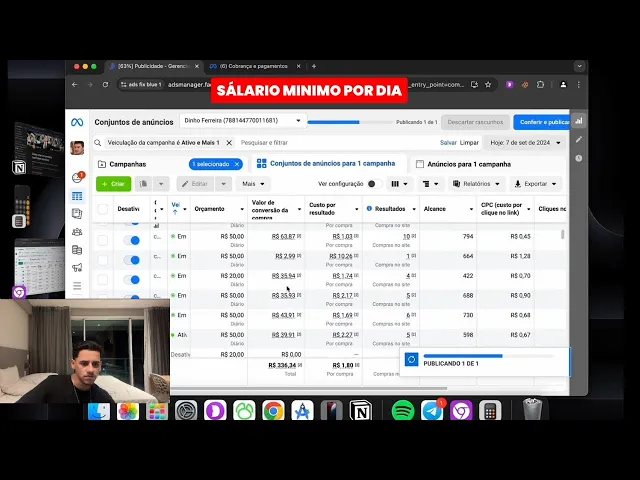Turn off ad set with R$ 2,99 conversion
Image resolution: width=640 pixels, height=480 pixels.
point(131,260)
